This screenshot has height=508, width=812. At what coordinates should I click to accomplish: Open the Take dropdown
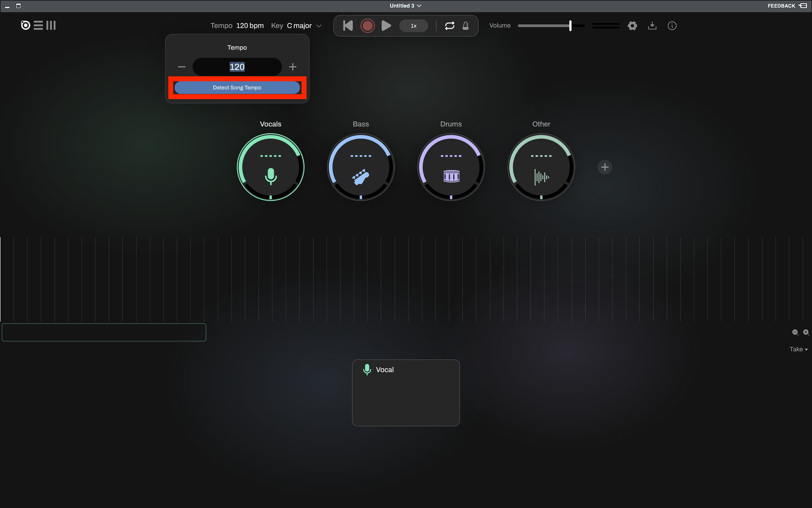(x=799, y=349)
